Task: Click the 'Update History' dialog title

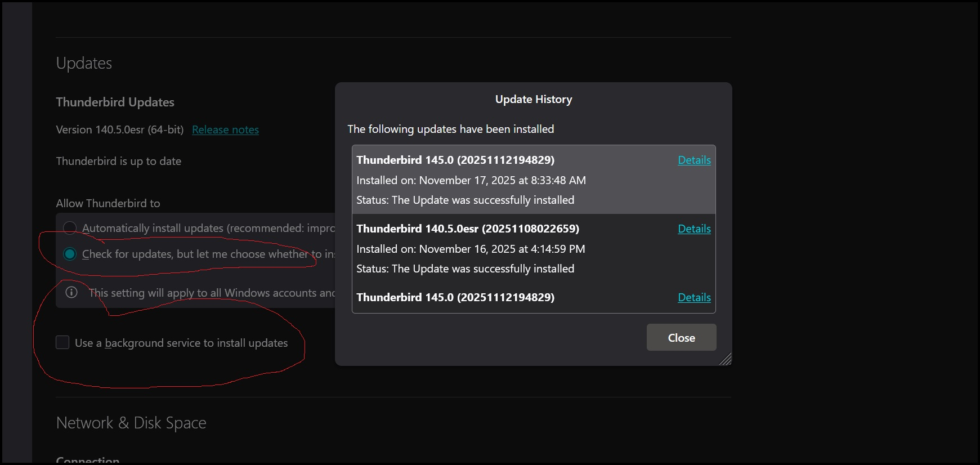Action: click(x=534, y=99)
